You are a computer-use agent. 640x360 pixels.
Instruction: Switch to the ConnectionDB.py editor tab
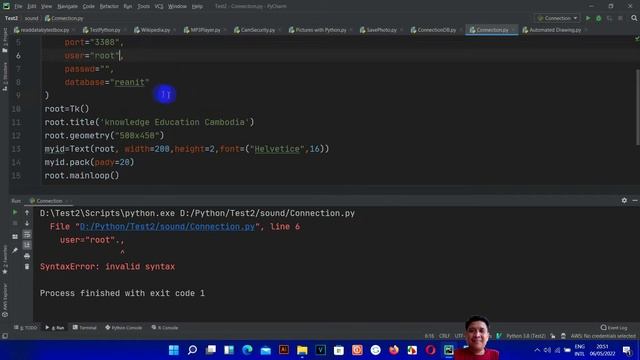tap(437, 30)
